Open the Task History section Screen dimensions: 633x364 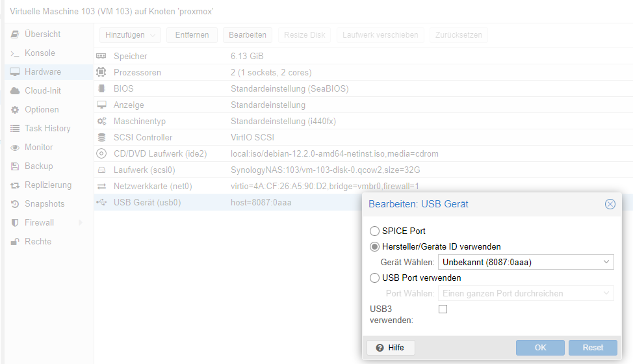click(47, 129)
